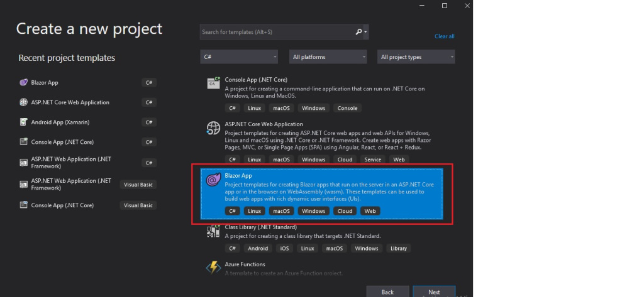Click the Blazor App icon in recent templates
The height and width of the screenshot is (297, 644).
[x=24, y=82]
